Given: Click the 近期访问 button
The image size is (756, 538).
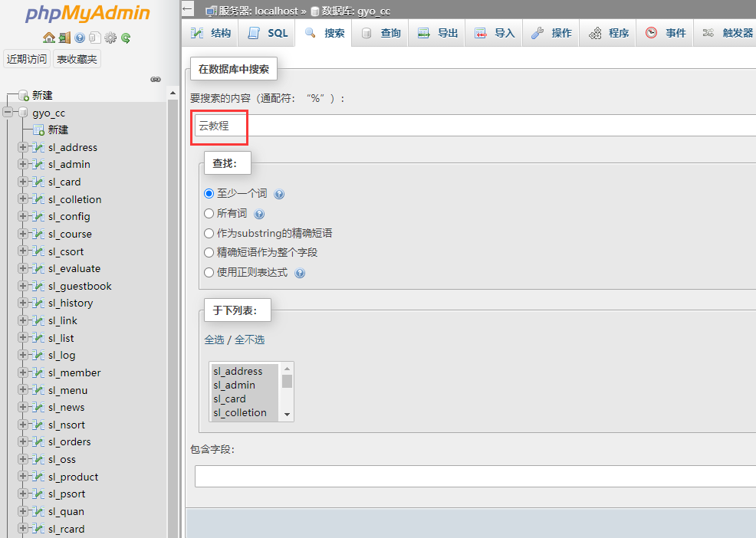Looking at the screenshot, I should (x=27, y=59).
